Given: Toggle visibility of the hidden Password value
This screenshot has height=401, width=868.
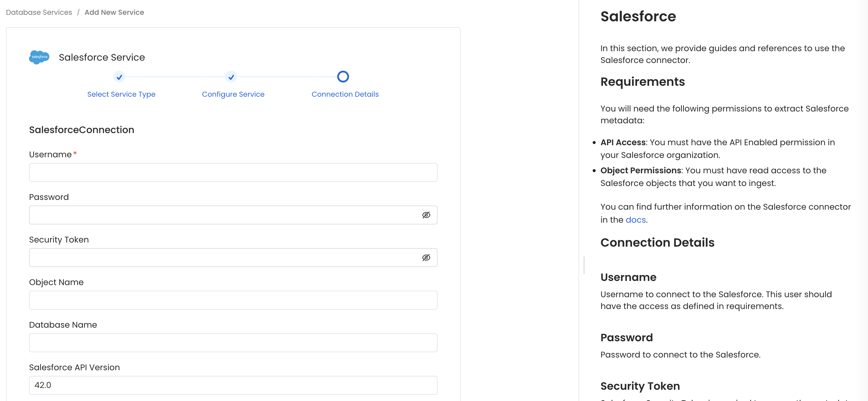Looking at the screenshot, I should pyautogui.click(x=426, y=215).
